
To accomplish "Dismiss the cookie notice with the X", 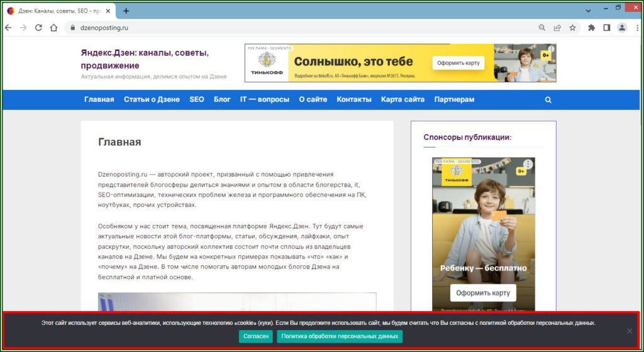I will click(630, 331).
